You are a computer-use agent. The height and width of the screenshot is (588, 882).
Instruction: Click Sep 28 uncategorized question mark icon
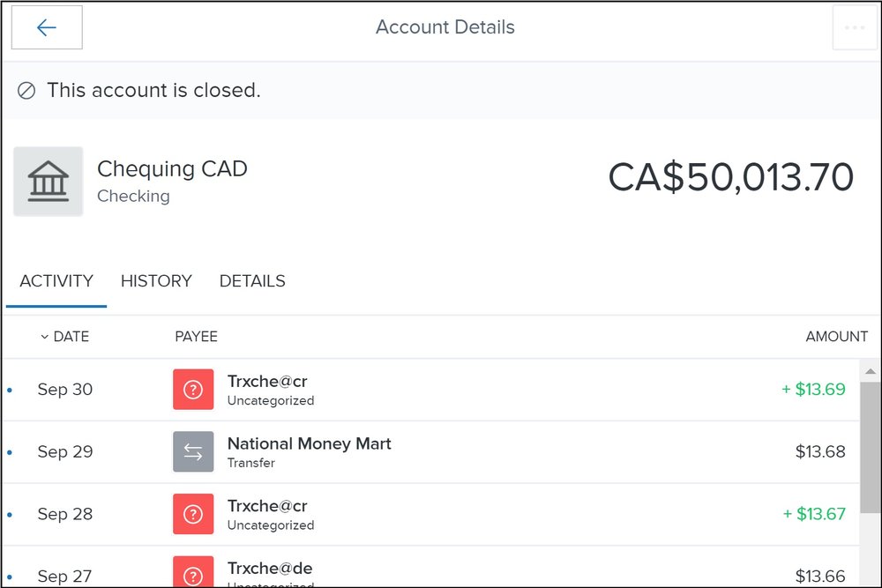coord(193,514)
